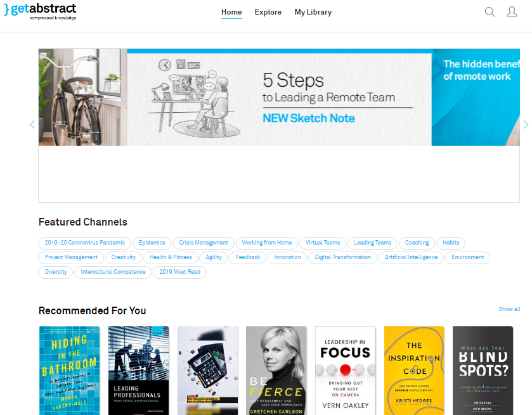Screen dimensions: 532x415
Task: Open the Explore menu
Action: tap(268, 12)
